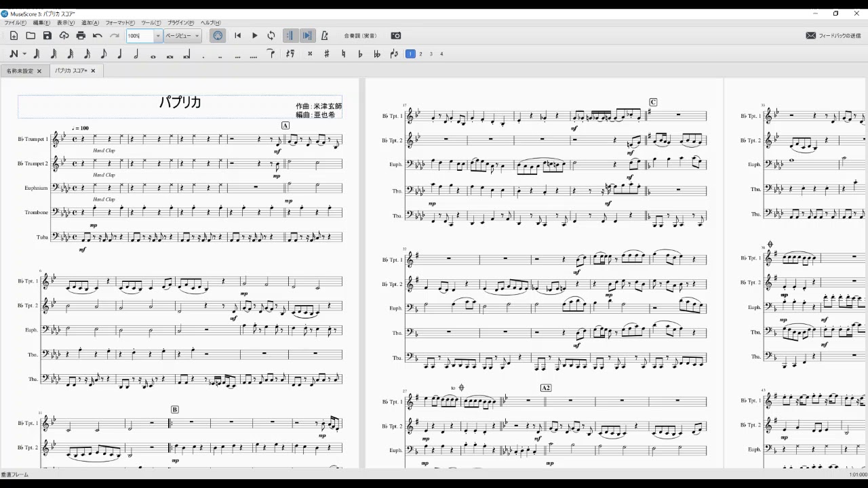This screenshot has height=488, width=868.
Task: Click the zoom 100% input field
Action: coord(140,36)
